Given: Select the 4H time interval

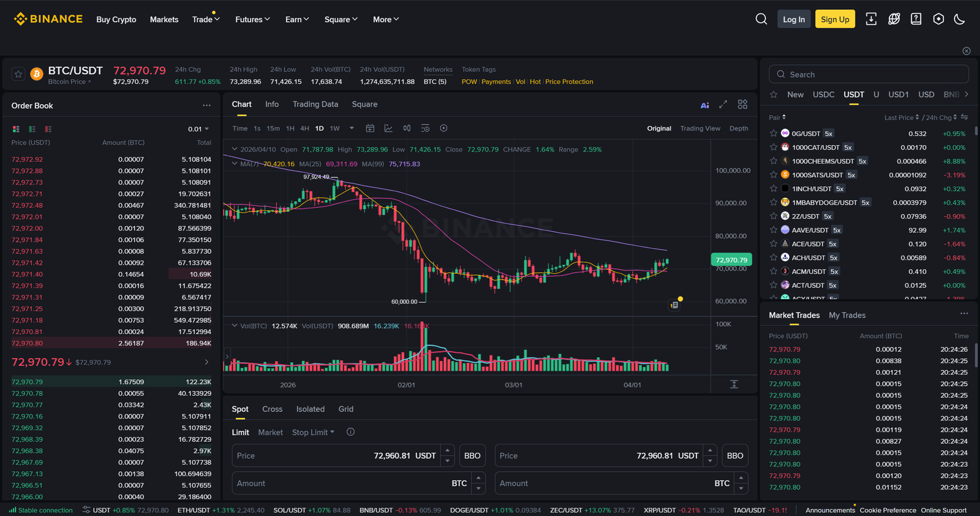Looking at the screenshot, I should [304, 129].
